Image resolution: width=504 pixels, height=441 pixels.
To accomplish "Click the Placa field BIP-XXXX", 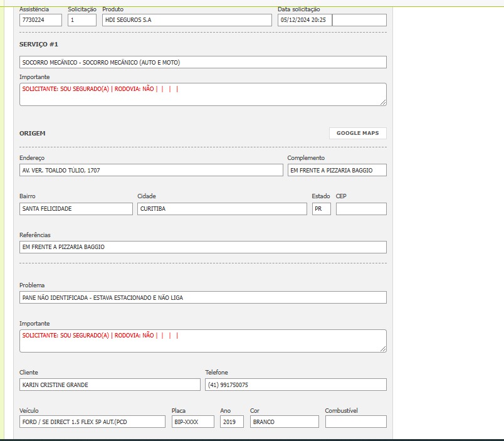I will (x=193, y=422).
